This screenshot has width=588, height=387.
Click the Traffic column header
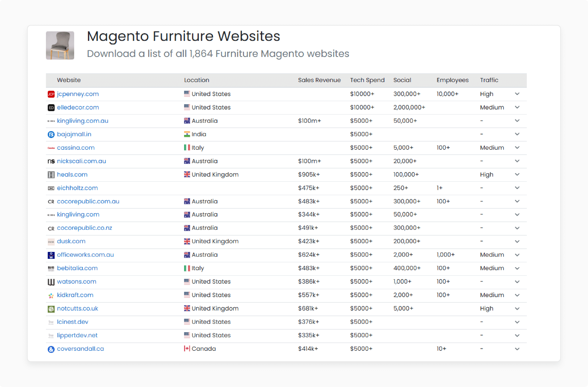click(x=489, y=80)
